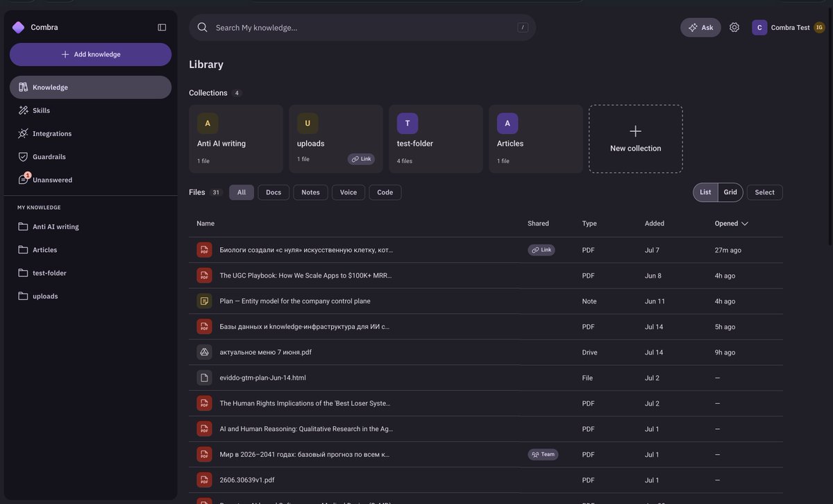Click the slash shortcut hint in search
This screenshot has width=833, height=504.
click(523, 28)
